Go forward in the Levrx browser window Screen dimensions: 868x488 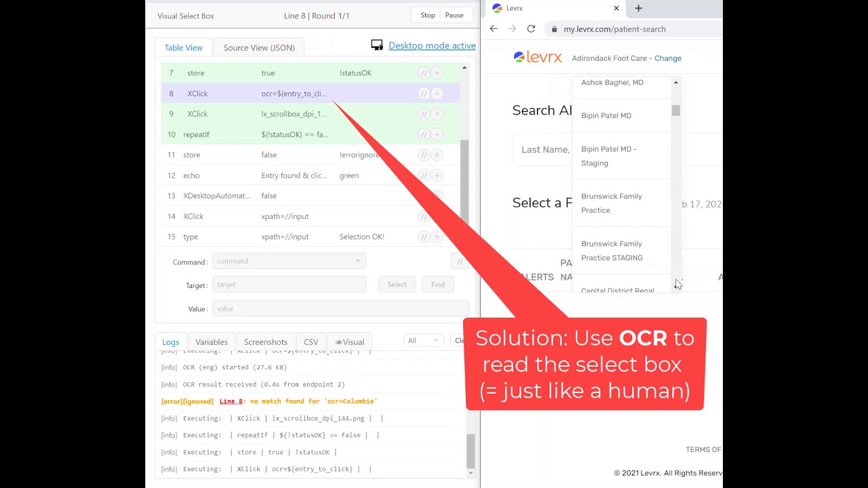(x=512, y=28)
